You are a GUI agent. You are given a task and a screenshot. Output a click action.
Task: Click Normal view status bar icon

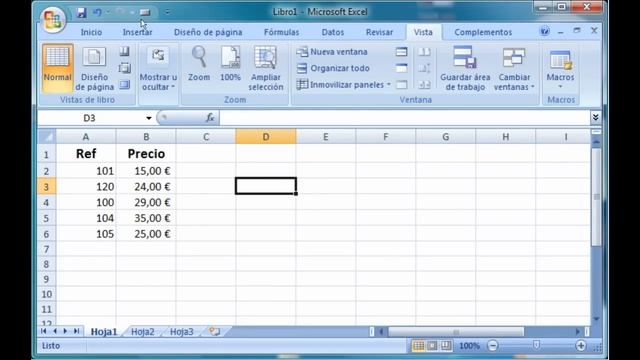[x=418, y=346]
